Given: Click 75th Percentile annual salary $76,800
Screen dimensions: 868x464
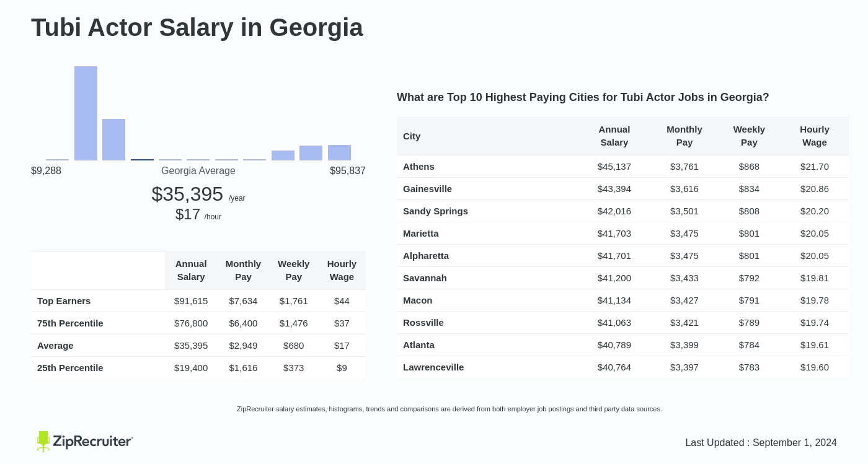Looking at the screenshot, I should pyautogui.click(x=191, y=323).
